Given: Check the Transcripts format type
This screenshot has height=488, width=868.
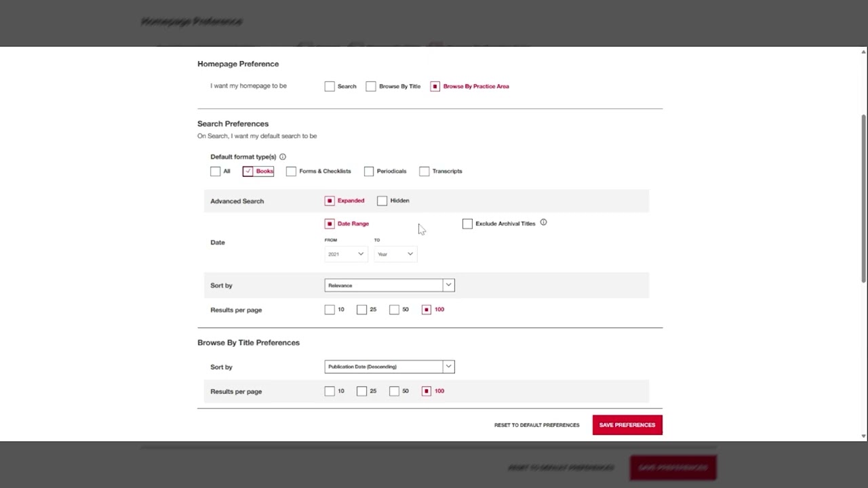Looking at the screenshot, I should tap(425, 171).
